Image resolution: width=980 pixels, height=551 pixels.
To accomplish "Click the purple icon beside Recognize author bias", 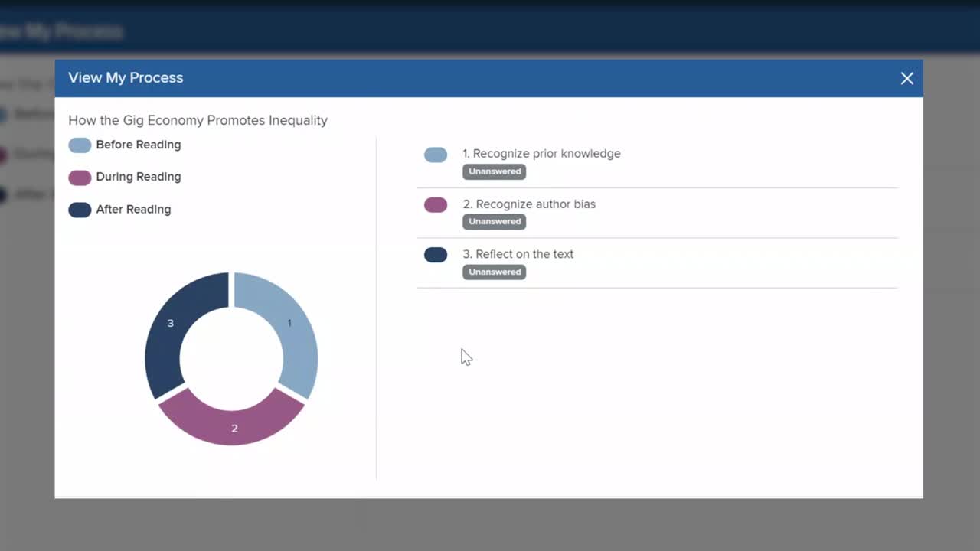I will (x=436, y=204).
